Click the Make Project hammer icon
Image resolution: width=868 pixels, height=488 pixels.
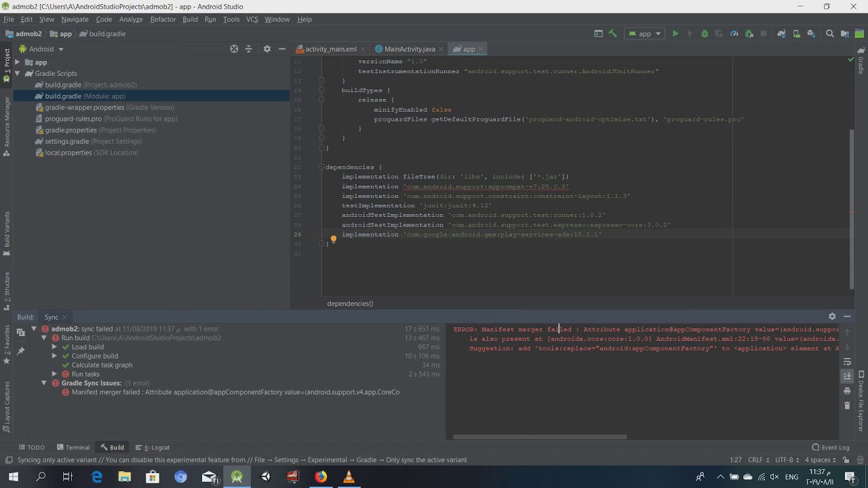[x=613, y=34]
